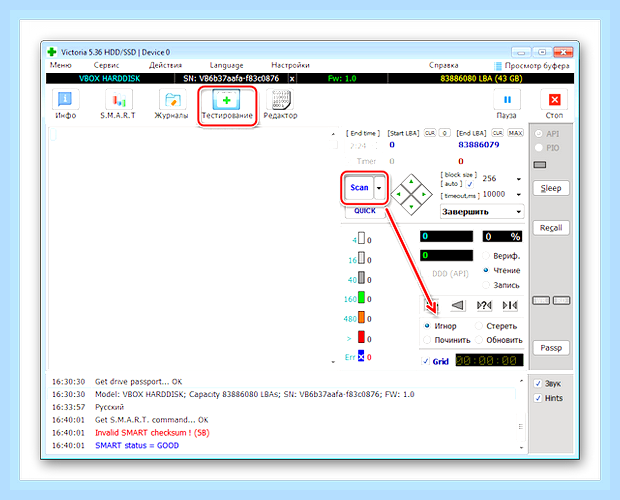Click the red > slow block swatch
The height and width of the screenshot is (500, 620).
361,337
